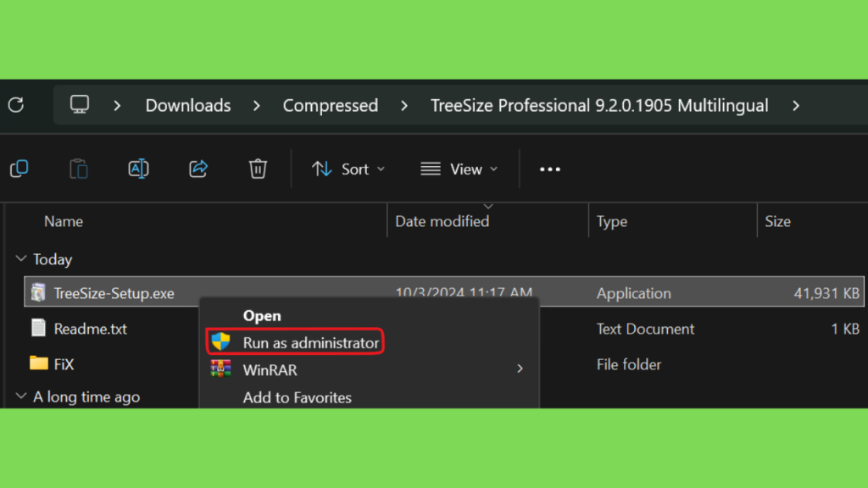Click the File folder type cell

(x=629, y=364)
